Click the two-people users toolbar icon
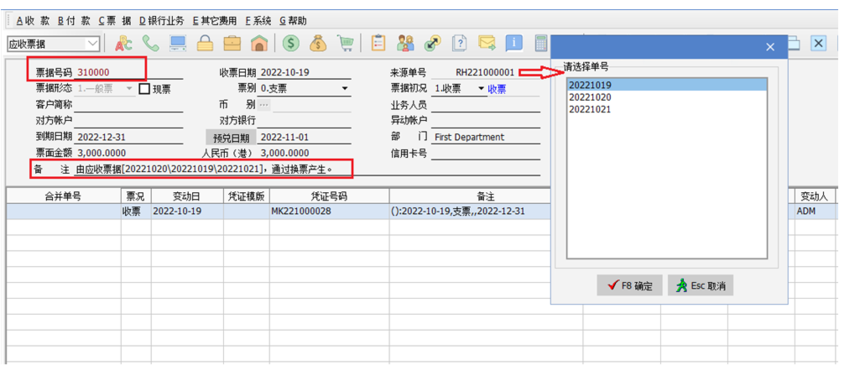Viewport: 860px width, 371px height. 406,43
